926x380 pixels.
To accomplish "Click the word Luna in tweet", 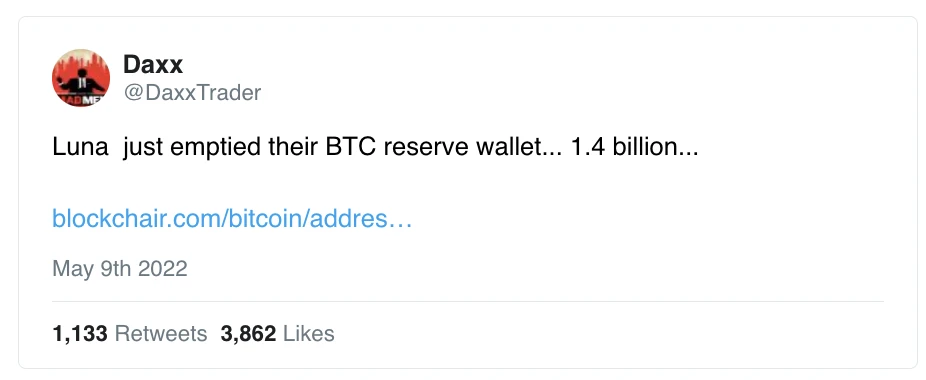I will [x=80, y=147].
